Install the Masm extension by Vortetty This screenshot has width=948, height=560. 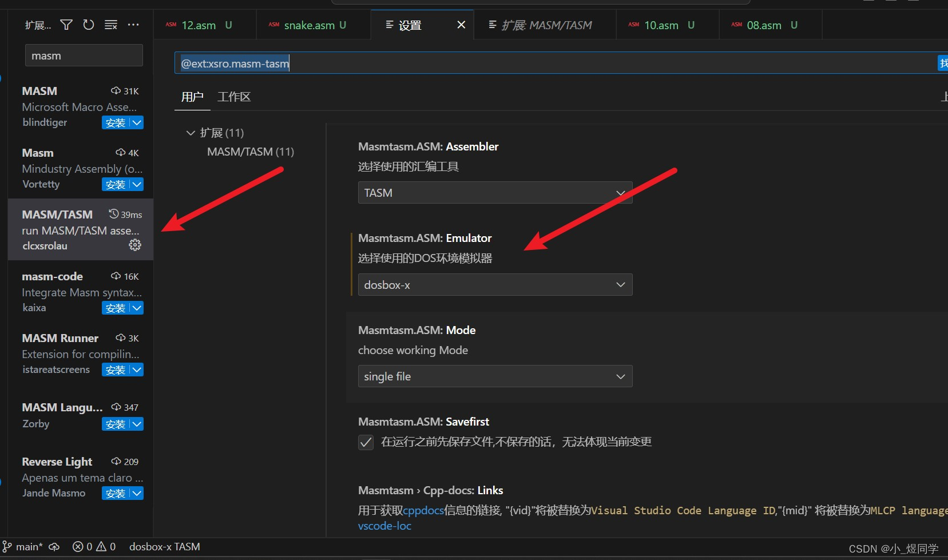click(116, 184)
